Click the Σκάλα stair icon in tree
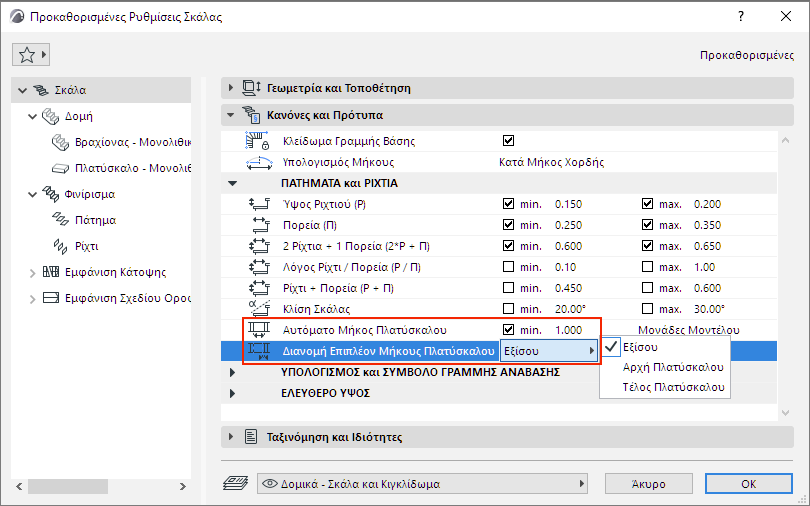The height and width of the screenshot is (506, 810). pos(41,90)
